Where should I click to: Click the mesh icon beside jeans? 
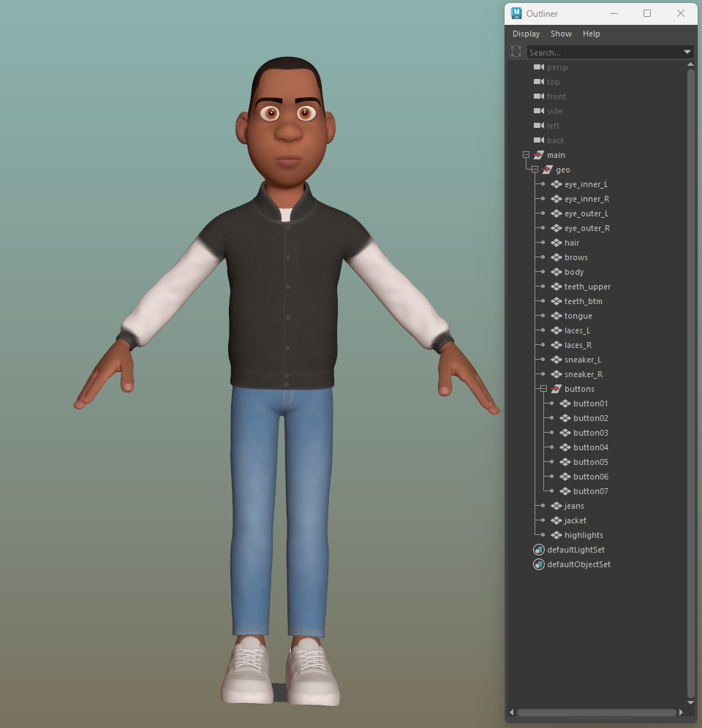556,506
